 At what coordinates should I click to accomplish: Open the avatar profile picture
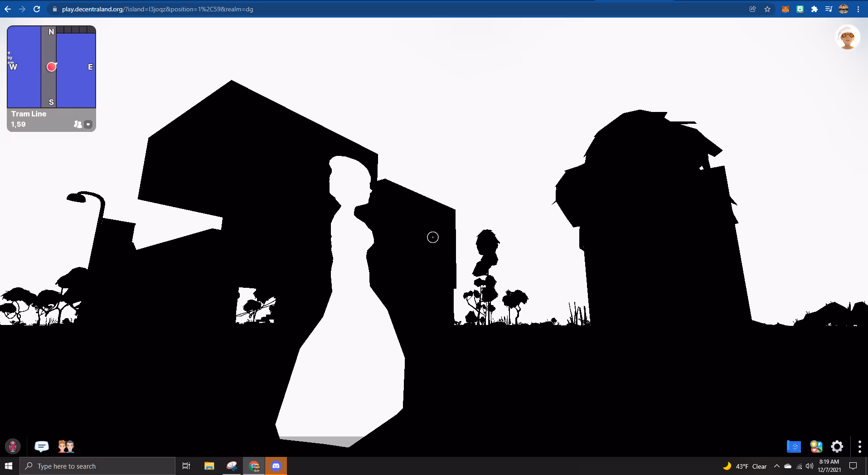(x=847, y=38)
